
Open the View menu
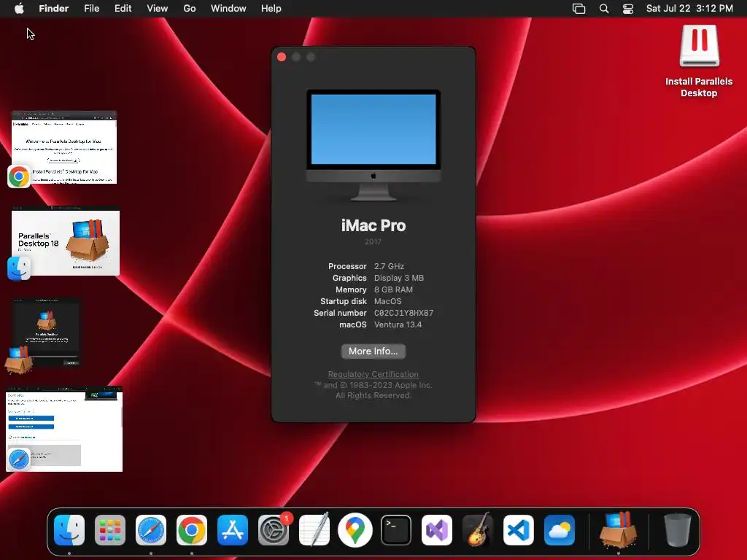[x=158, y=9]
